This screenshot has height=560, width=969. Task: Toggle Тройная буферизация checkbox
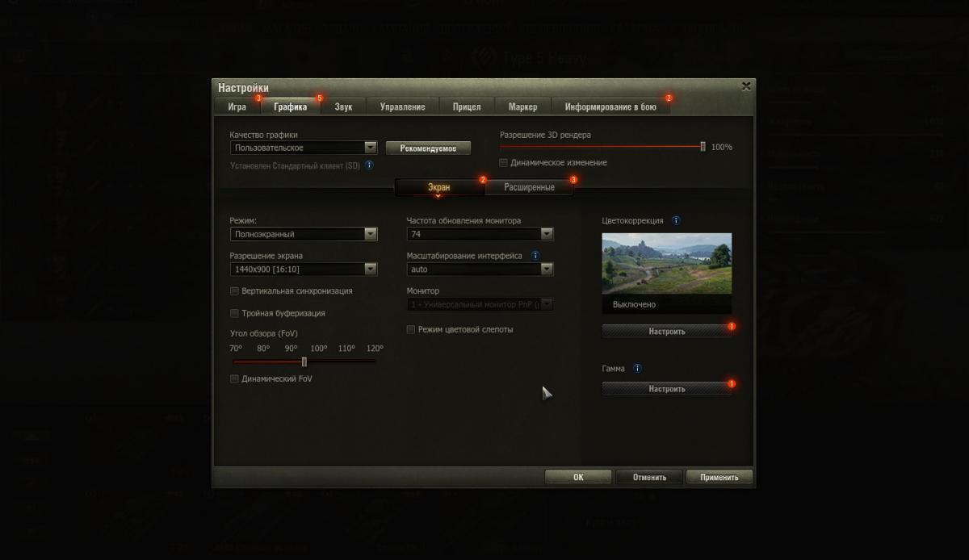coord(235,313)
